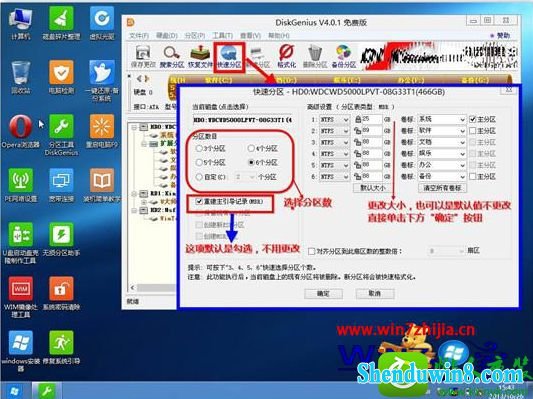Open the 硬盘(D) menu
The height and width of the screenshot is (399, 533).
click(x=167, y=35)
